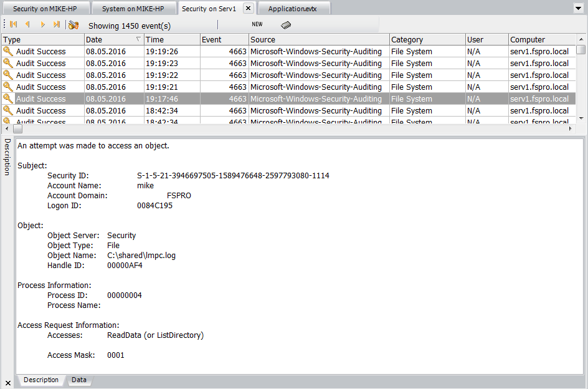Image resolution: width=588 pixels, height=389 pixels.
Task: Click the key icon beside the 18:42:34 event
Action: (x=7, y=110)
